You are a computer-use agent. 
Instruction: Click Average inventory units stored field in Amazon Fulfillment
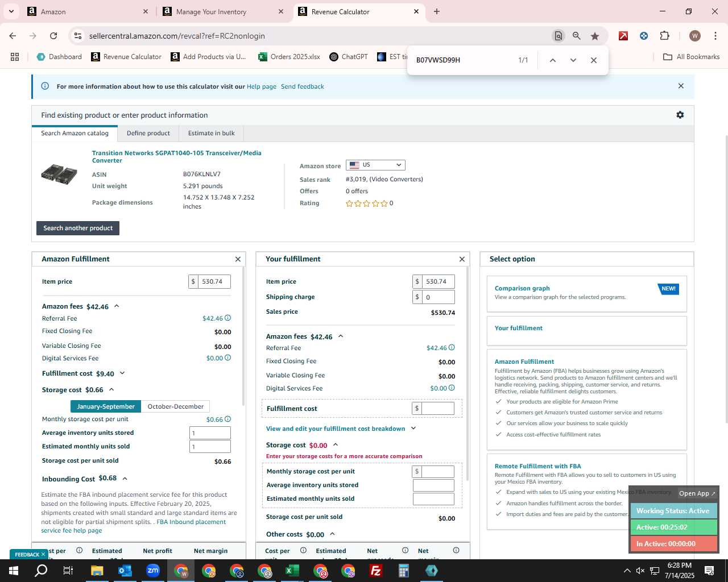(210, 433)
